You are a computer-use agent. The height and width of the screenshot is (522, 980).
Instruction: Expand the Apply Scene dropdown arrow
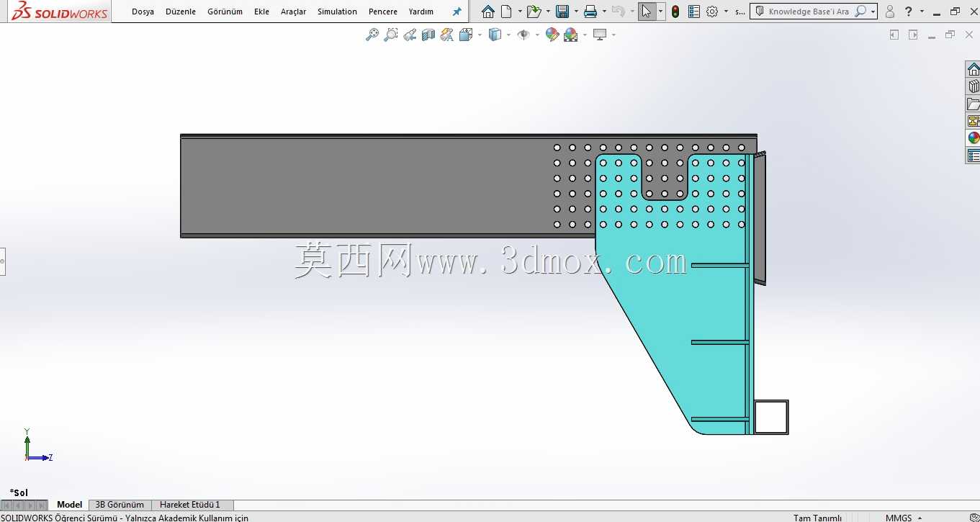point(585,35)
